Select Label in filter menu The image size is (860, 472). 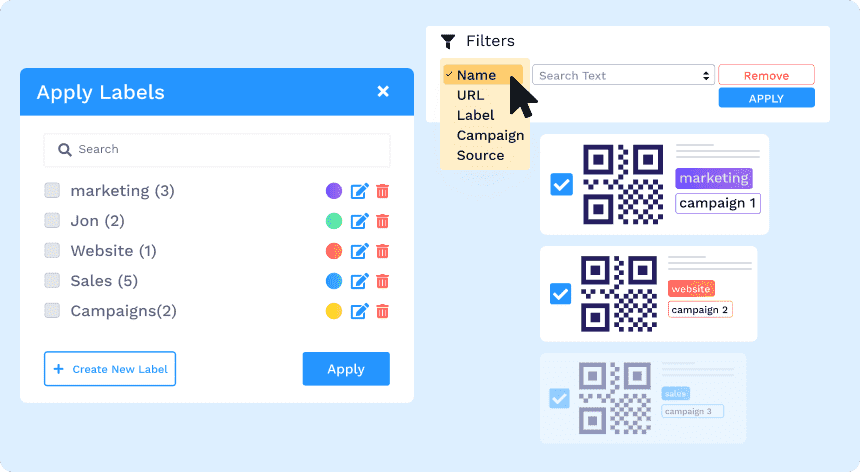pyautogui.click(x=476, y=115)
